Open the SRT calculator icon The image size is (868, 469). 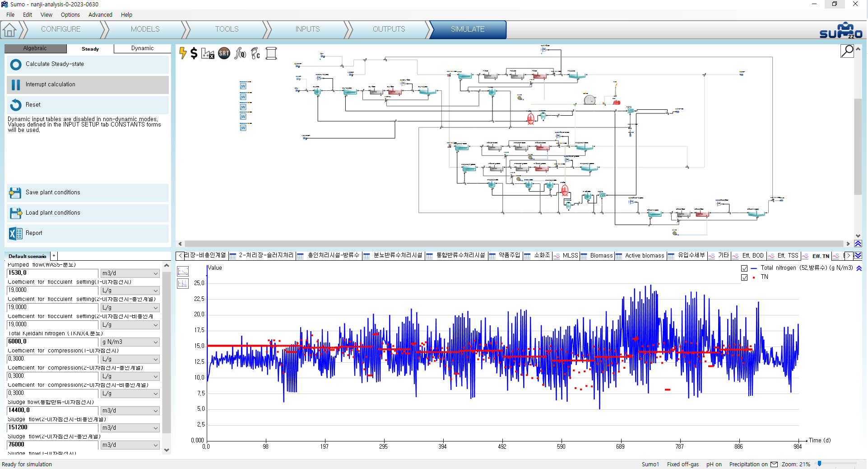pos(224,53)
